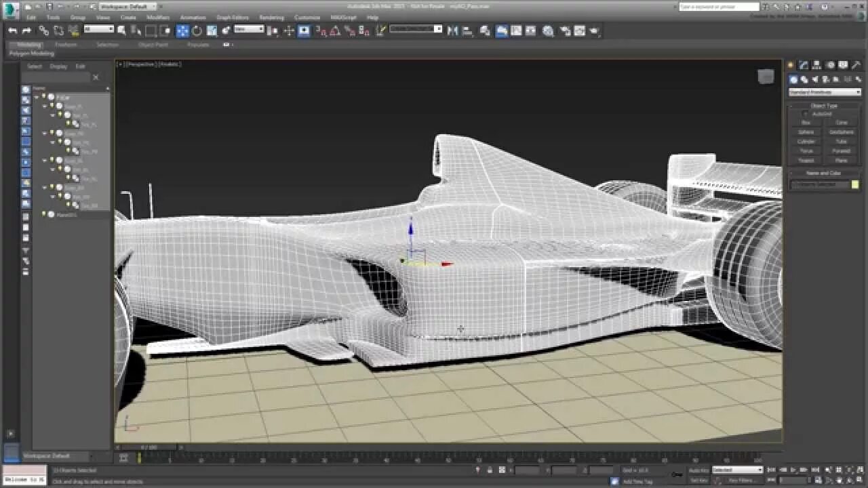Open the Customize menu
Image resolution: width=868 pixels, height=488 pixels.
[307, 18]
